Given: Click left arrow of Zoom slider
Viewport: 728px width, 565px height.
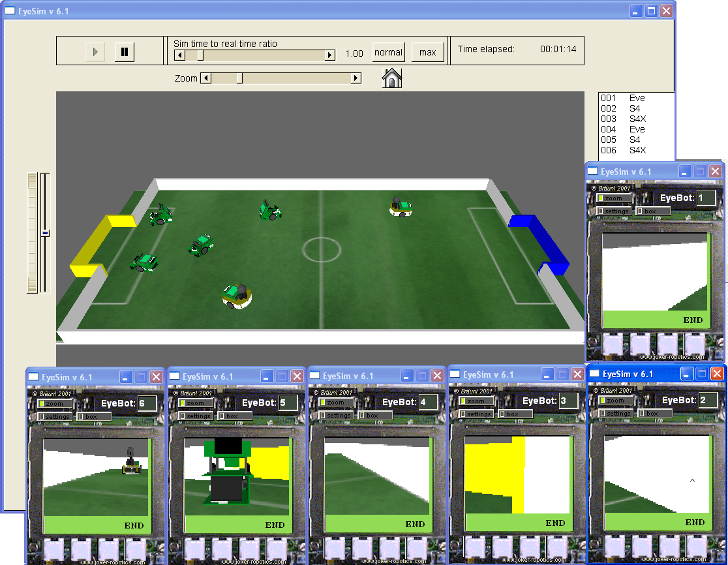Looking at the screenshot, I should pos(205,78).
